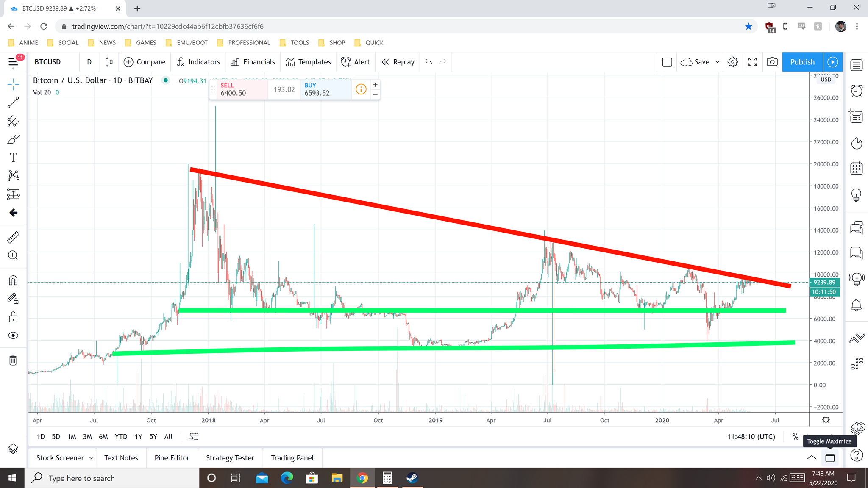This screenshot has width=868, height=488.
Task: Take a chart snapshot with camera icon
Action: pos(772,62)
